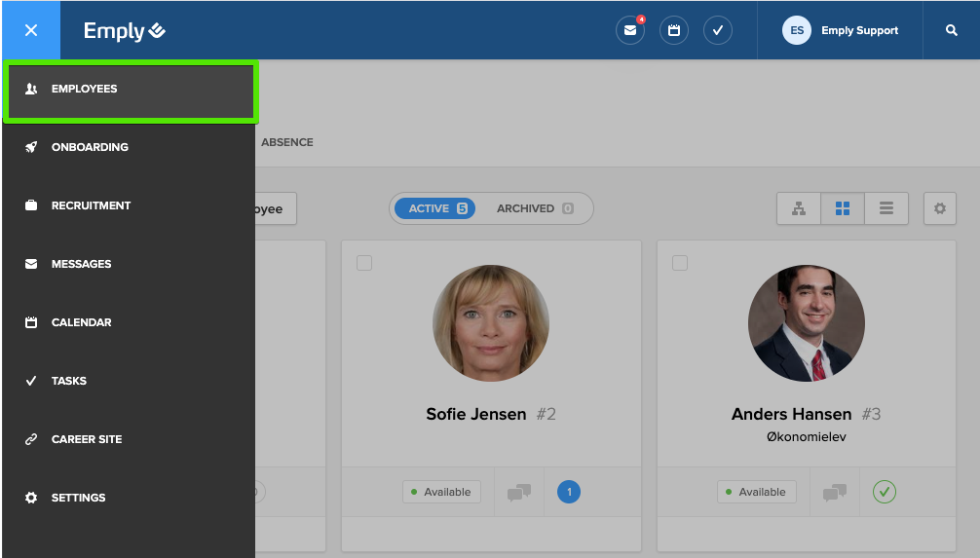Image resolution: width=980 pixels, height=558 pixels.
Task: Show archived employees
Action: click(534, 208)
